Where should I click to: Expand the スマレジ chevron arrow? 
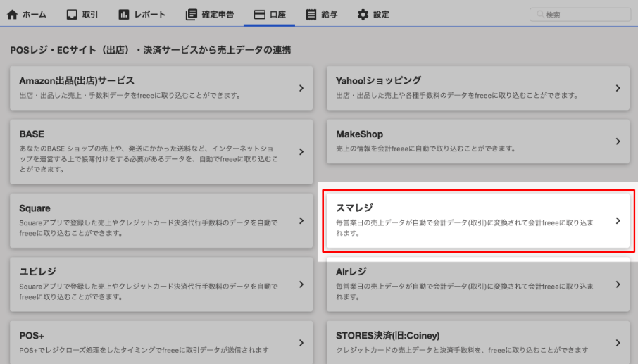[x=618, y=220]
